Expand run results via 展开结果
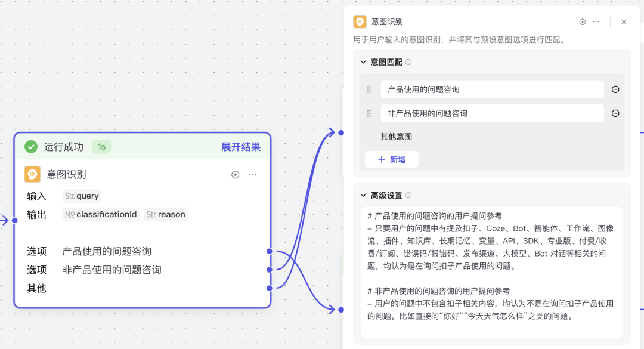This screenshot has width=644, height=349. coord(241,147)
